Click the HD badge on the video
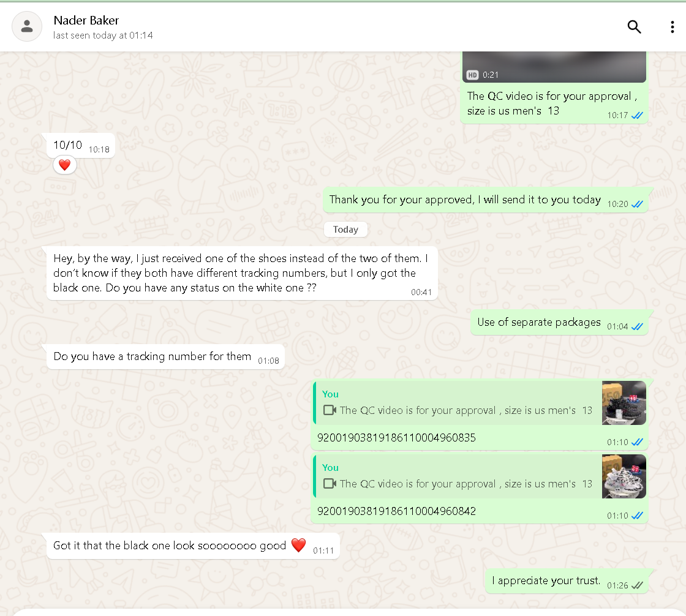The width and height of the screenshot is (686, 616). [472, 75]
